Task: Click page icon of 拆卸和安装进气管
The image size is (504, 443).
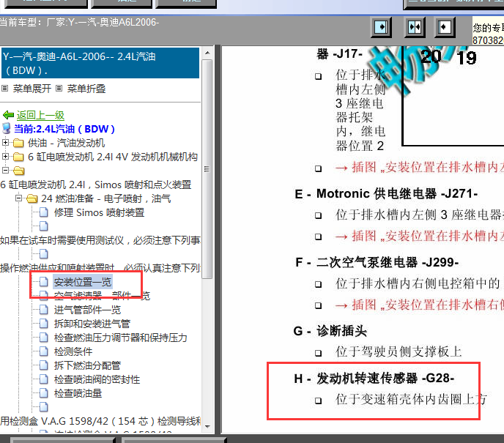Action: coord(44,324)
